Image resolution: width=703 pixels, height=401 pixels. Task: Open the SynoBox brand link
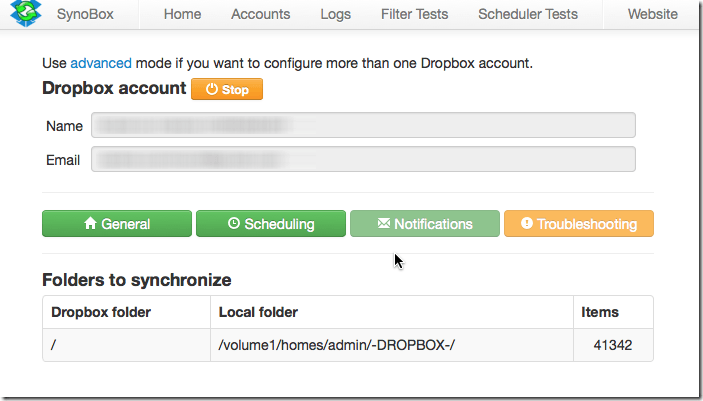click(x=85, y=14)
